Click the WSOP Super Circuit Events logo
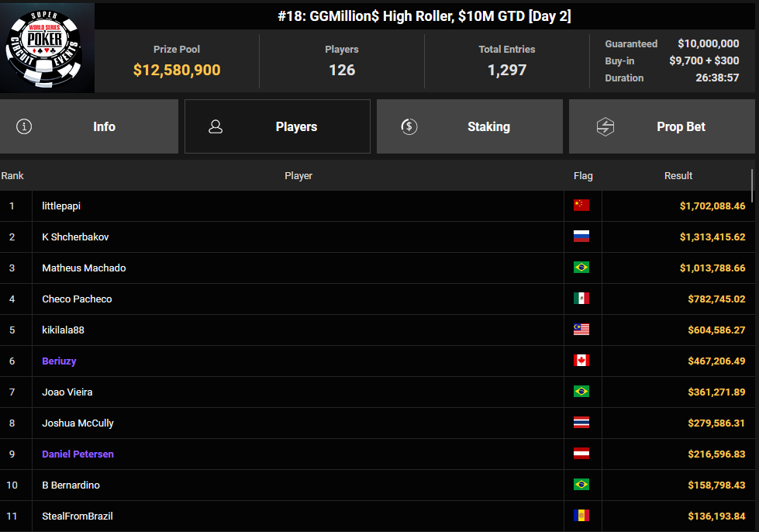 (x=47, y=48)
